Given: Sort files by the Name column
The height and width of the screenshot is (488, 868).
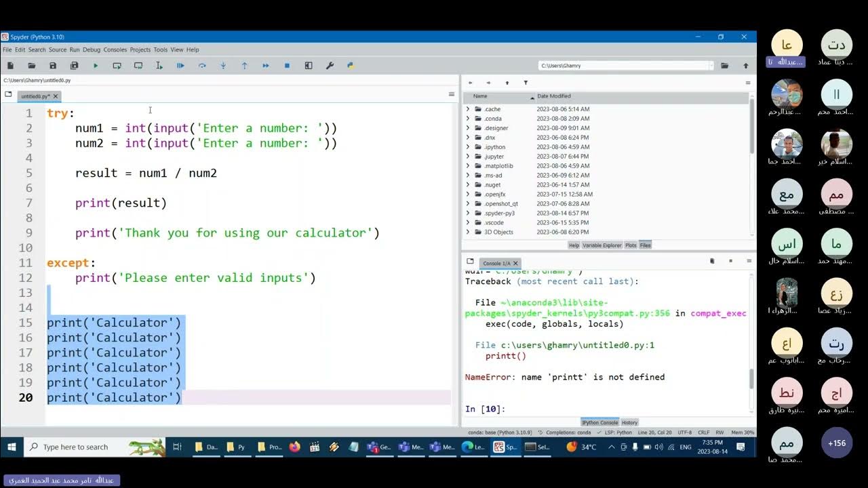Looking at the screenshot, I should (498, 96).
